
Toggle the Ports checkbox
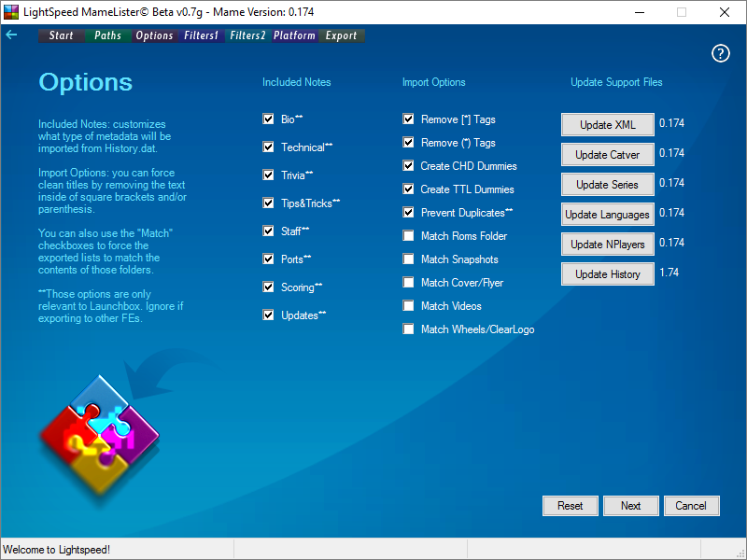tap(268, 259)
